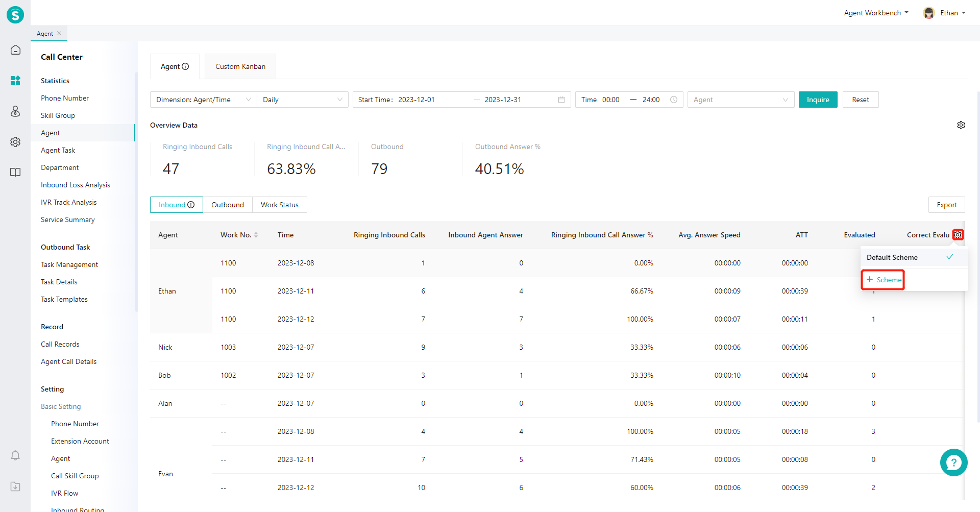Click Bob's Inbound Agent Answer value 1
This screenshot has width=980, height=512.
pos(521,375)
